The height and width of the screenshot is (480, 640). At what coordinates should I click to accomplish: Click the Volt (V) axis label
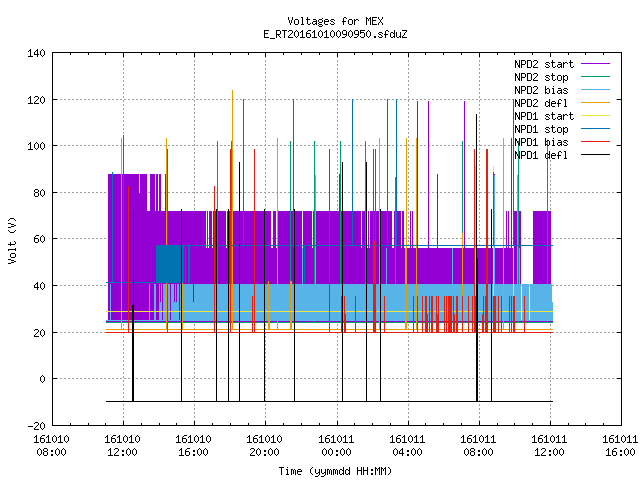(x=12, y=240)
